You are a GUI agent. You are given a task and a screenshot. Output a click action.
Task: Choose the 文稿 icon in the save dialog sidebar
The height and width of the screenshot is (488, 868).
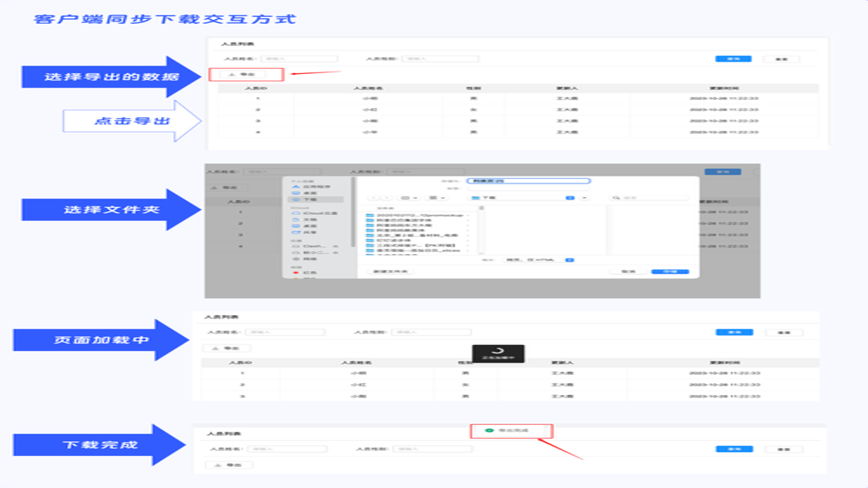click(295, 220)
